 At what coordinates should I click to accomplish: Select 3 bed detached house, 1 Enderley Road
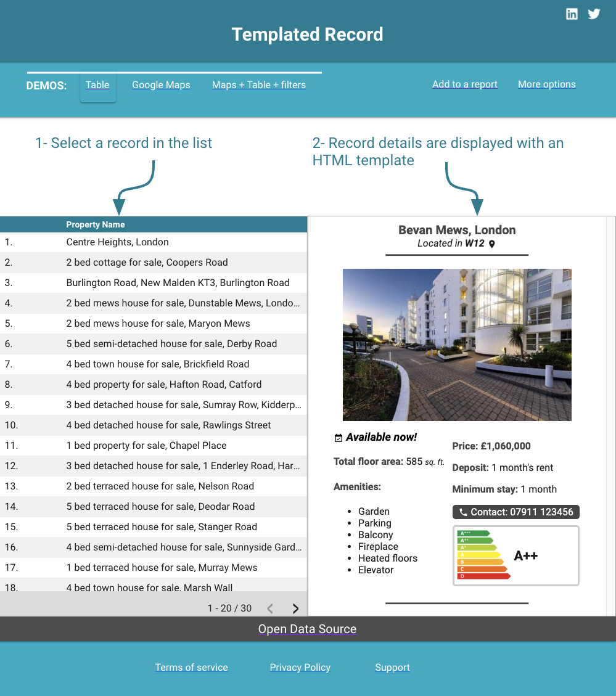coord(154,466)
